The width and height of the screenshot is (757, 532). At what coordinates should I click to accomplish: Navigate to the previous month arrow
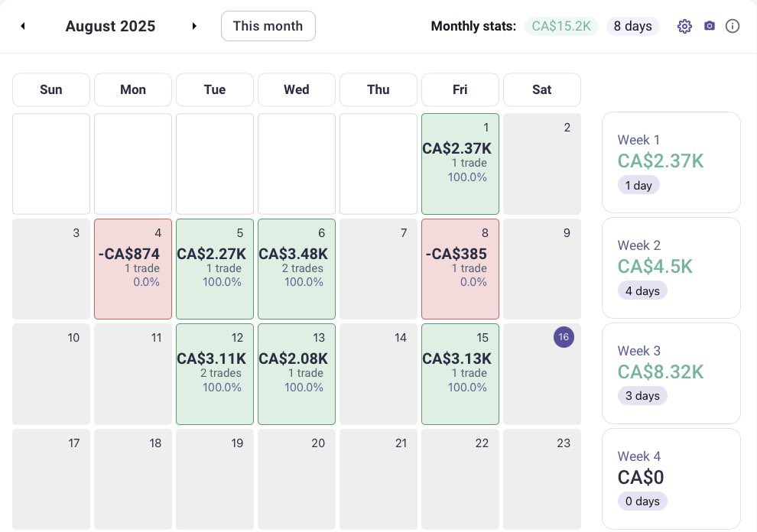(23, 25)
